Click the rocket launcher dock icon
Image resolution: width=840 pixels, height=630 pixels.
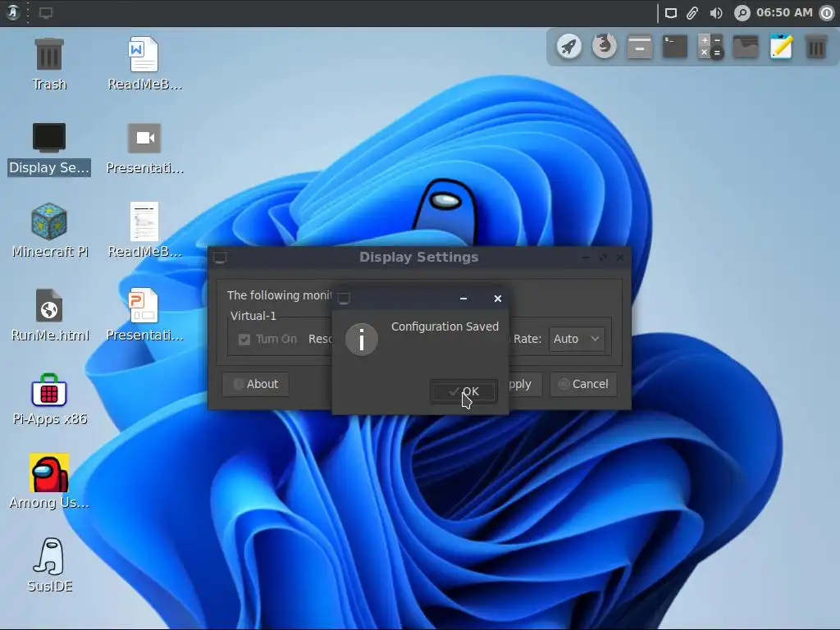pyautogui.click(x=569, y=47)
